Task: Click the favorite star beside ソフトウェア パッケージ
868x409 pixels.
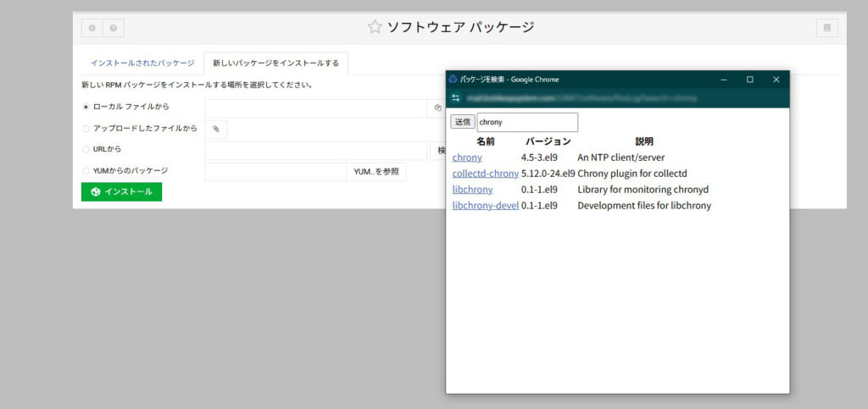Action: coord(375,27)
